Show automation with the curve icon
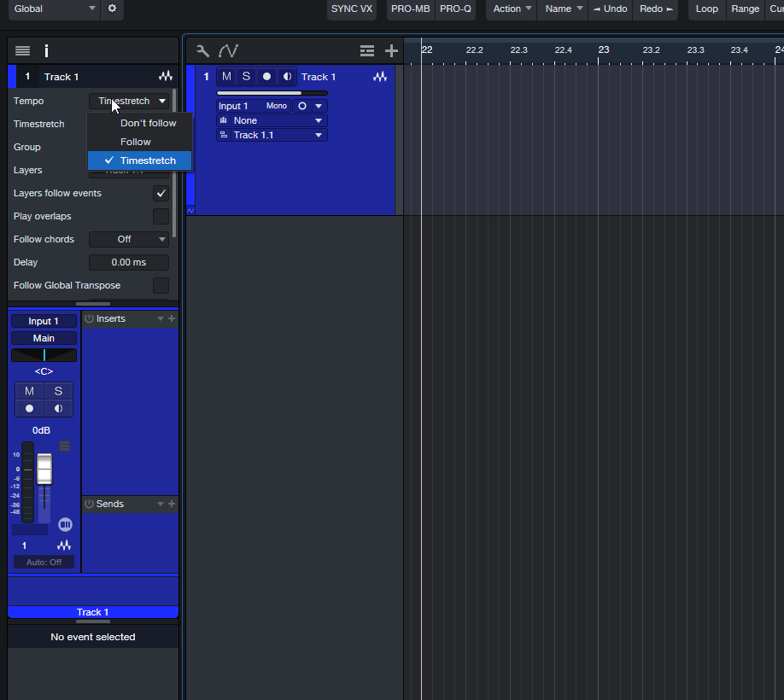Image resolution: width=784 pixels, height=700 pixels. [228, 50]
